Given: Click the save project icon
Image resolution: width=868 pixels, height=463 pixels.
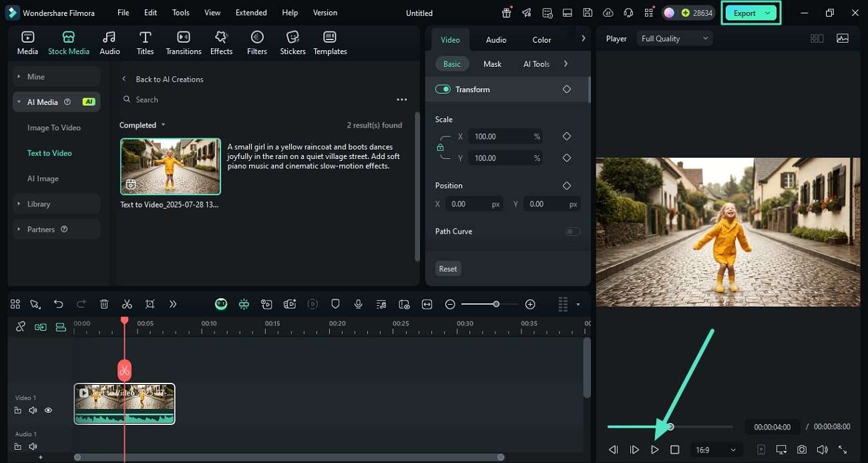Looking at the screenshot, I should (x=587, y=13).
